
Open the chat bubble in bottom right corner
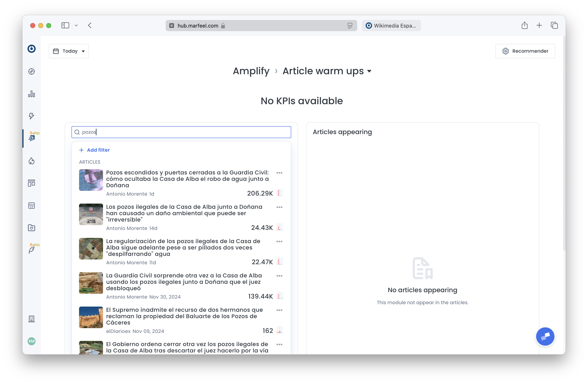(545, 336)
